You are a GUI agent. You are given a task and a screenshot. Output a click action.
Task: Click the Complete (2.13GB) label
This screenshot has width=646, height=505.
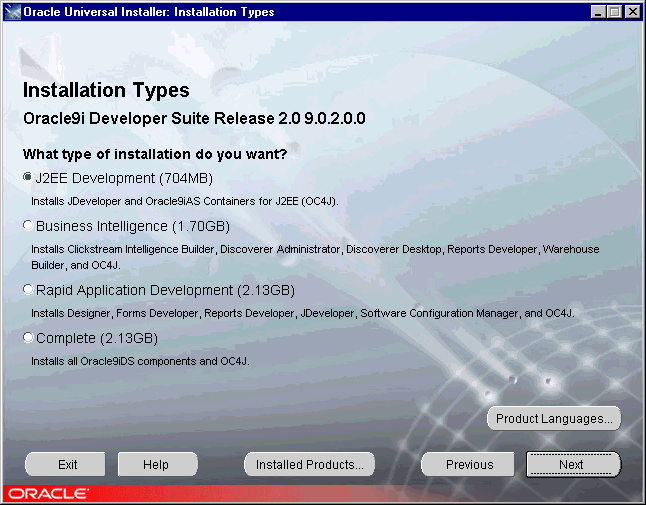97,338
